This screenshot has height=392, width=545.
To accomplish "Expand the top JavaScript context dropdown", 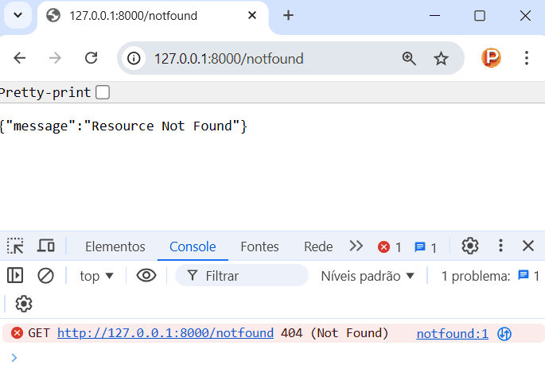I will [x=96, y=276].
